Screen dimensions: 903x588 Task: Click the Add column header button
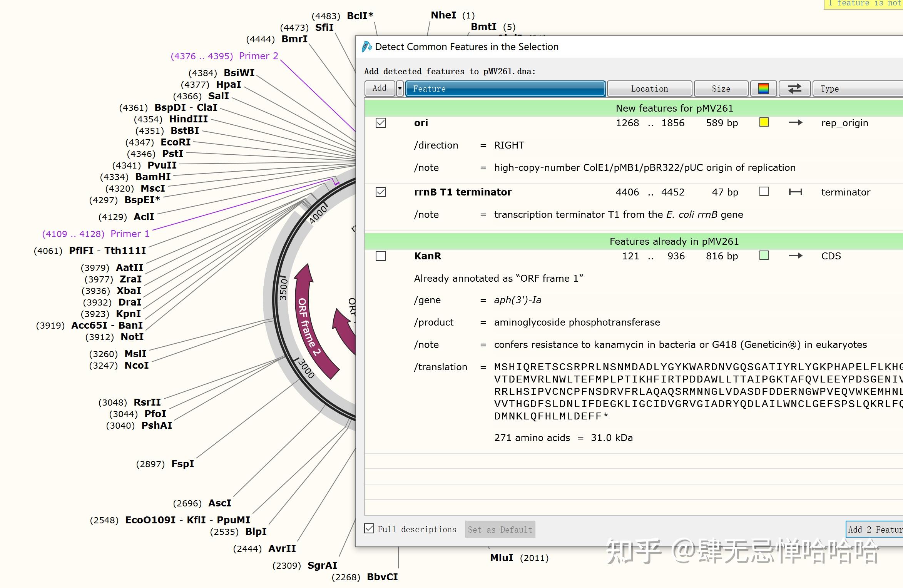coord(380,89)
